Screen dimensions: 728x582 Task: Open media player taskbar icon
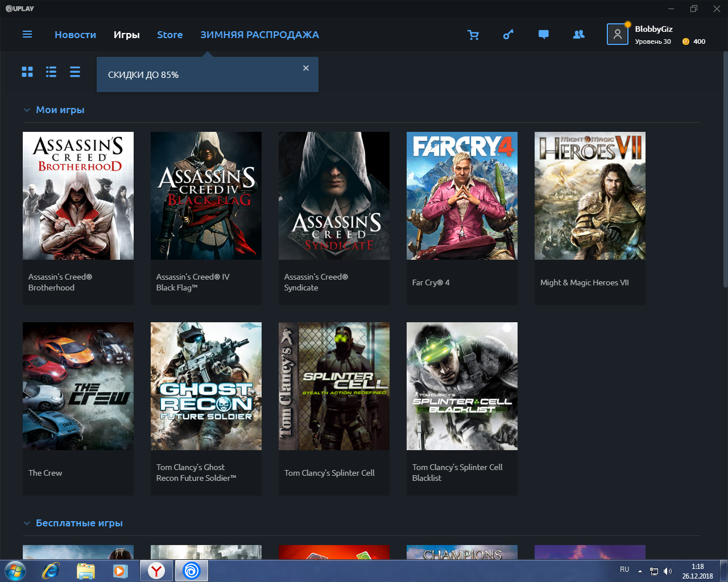120,571
